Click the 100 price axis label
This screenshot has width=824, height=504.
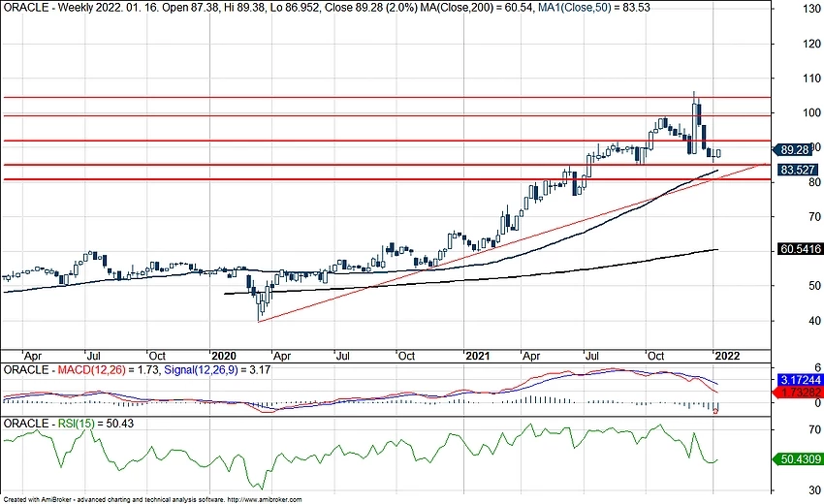pyautogui.click(x=811, y=113)
